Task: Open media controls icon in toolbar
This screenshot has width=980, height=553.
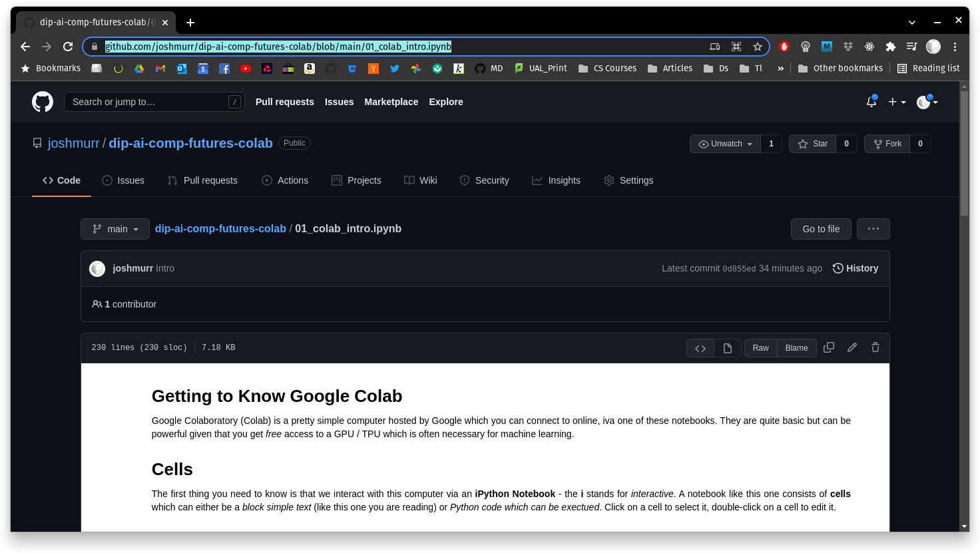Action: point(912,47)
